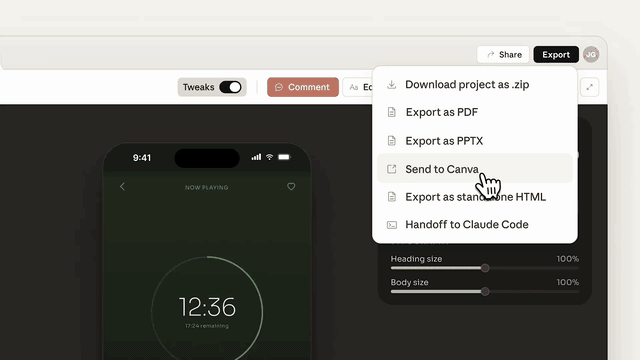Image resolution: width=640 pixels, height=360 pixels.
Task: Click the 17:24 remaining text
Action: [x=207, y=326]
